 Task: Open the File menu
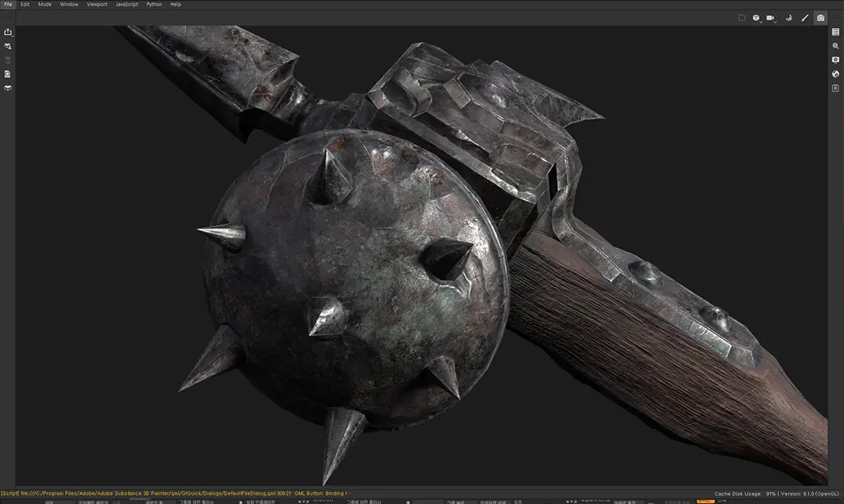[8, 4]
